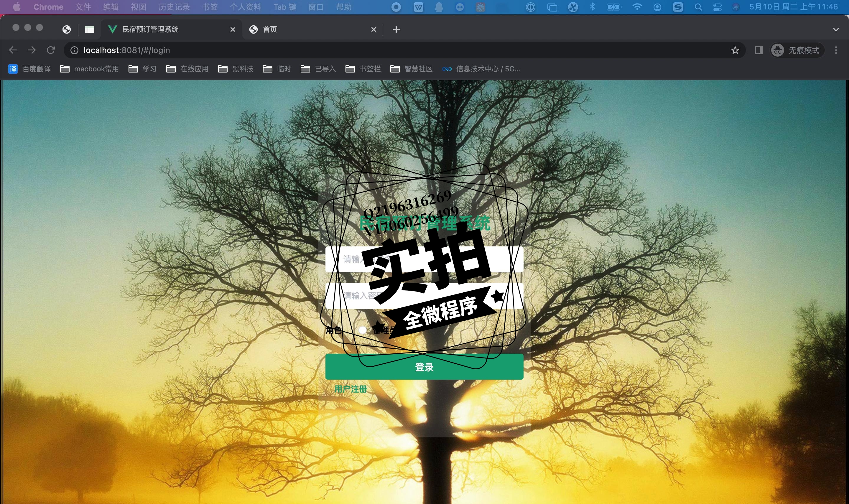Open the 书签栏 bookmark folder
Screen dimensions: 849x504
pos(363,69)
